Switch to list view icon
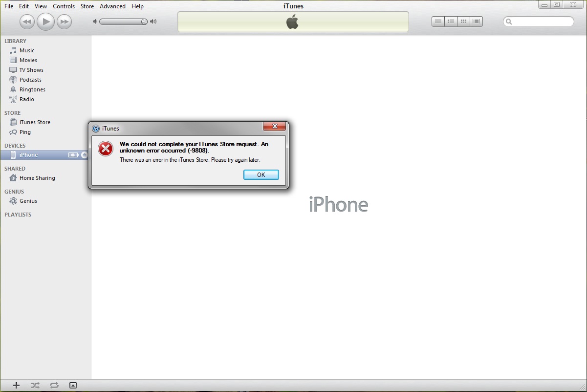 (438, 22)
